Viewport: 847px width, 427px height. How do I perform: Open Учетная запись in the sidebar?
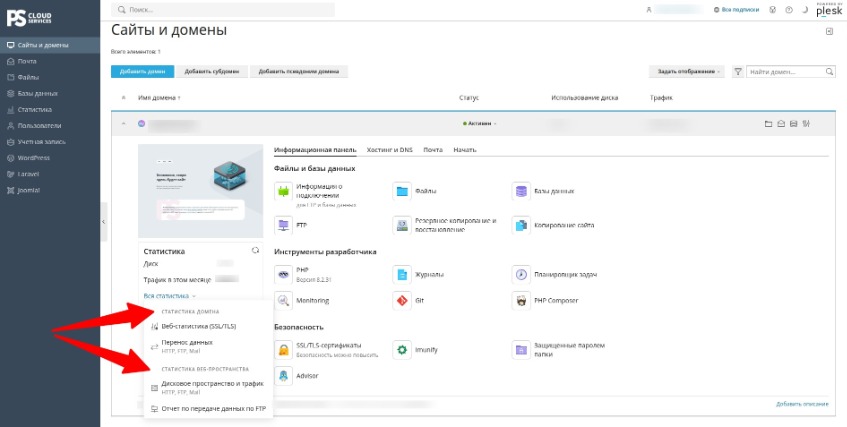pyautogui.click(x=50, y=142)
